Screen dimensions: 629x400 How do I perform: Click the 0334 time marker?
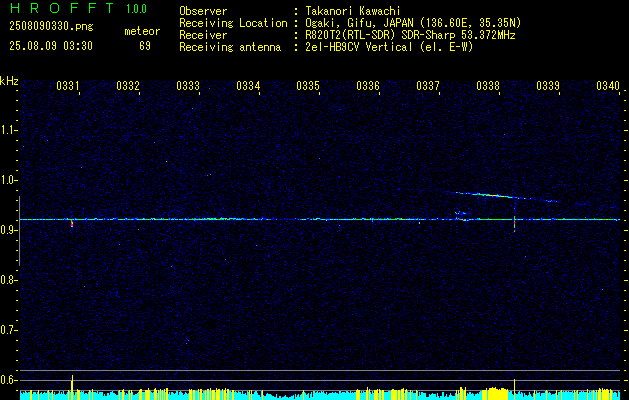tap(248, 85)
